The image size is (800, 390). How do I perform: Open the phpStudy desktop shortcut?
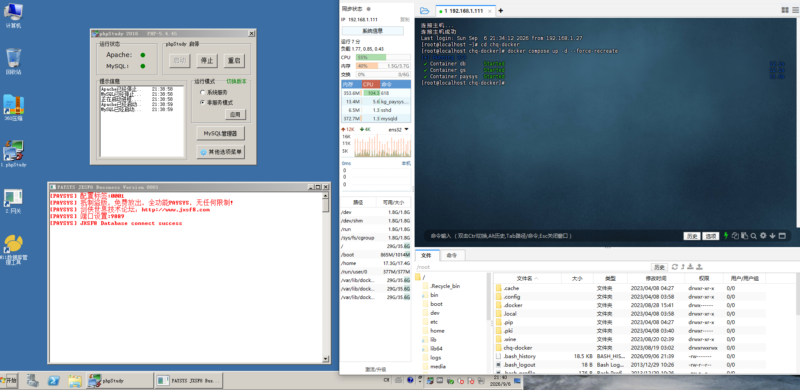click(x=13, y=154)
